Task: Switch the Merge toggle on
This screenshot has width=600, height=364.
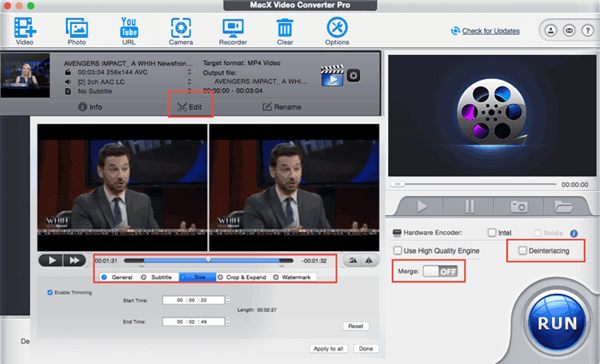Action: [440, 272]
